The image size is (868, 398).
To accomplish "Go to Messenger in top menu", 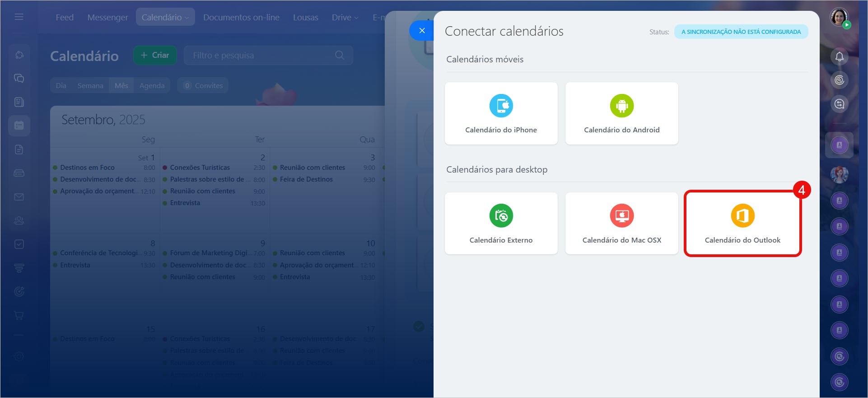I will 107,17.
